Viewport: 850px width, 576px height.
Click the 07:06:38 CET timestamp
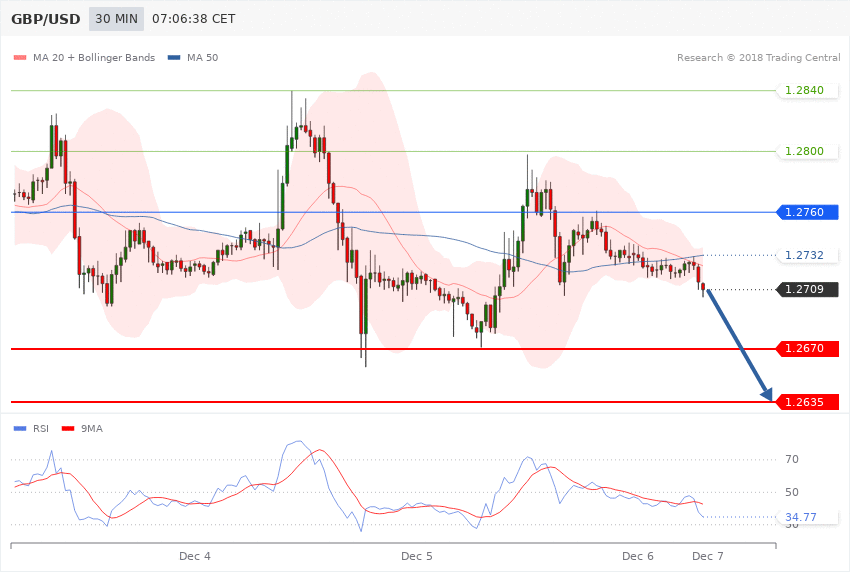click(194, 19)
